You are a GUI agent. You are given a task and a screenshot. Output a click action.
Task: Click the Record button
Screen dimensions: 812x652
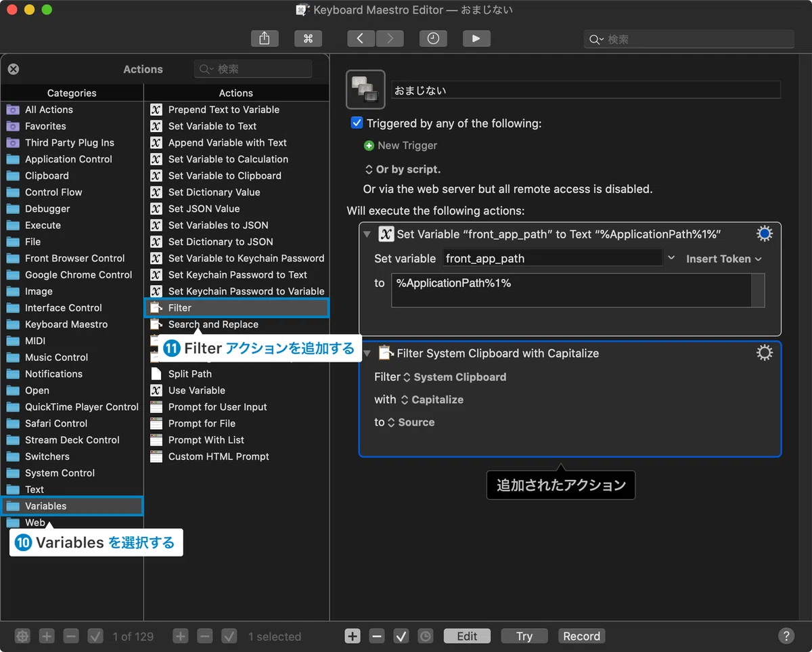coord(582,636)
